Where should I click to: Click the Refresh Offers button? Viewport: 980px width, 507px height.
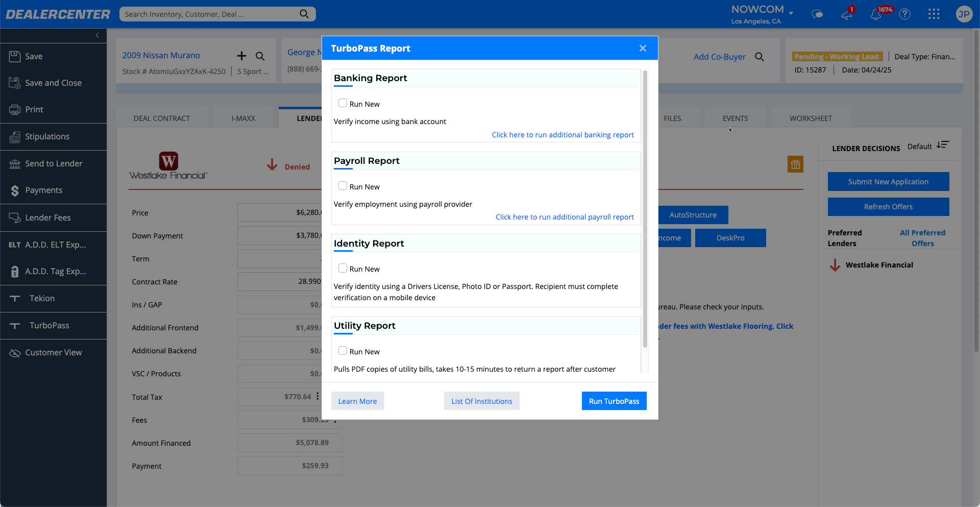[888, 207]
